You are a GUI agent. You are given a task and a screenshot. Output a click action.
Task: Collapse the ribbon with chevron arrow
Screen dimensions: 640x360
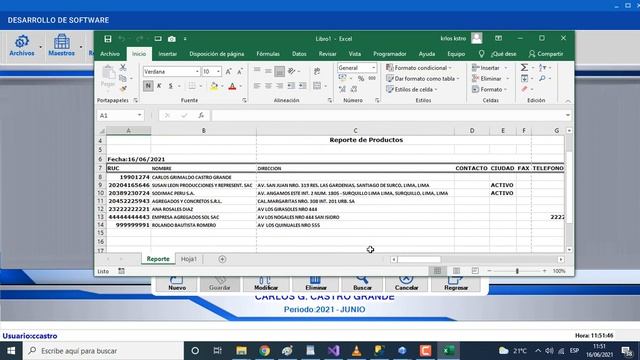click(x=568, y=101)
